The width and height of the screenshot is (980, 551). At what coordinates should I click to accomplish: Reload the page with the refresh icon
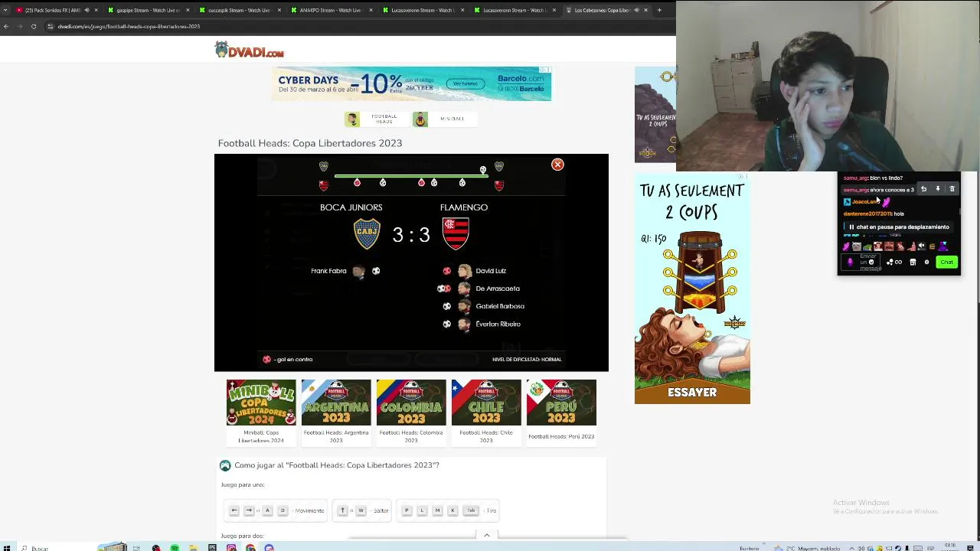click(34, 26)
